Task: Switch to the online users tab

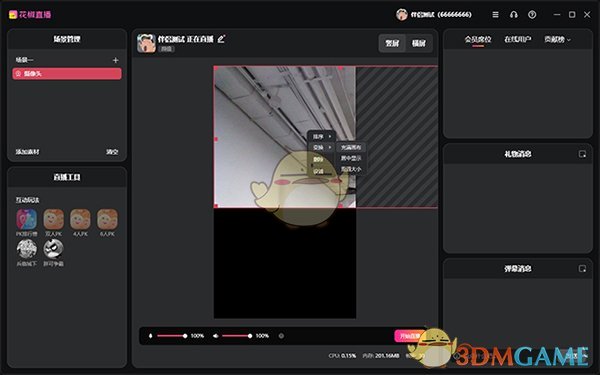Action: point(517,39)
